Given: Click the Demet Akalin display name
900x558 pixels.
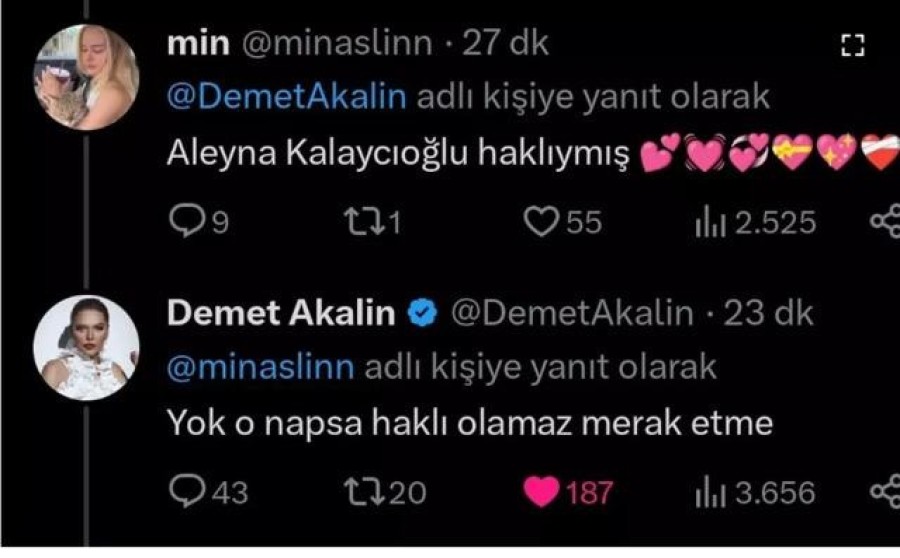Looking at the screenshot, I should [281, 313].
